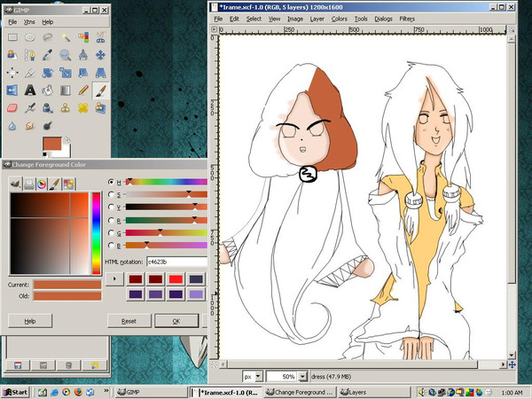The image size is (532, 399).
Task: Select the Move tool
Action: click(101, 55)
